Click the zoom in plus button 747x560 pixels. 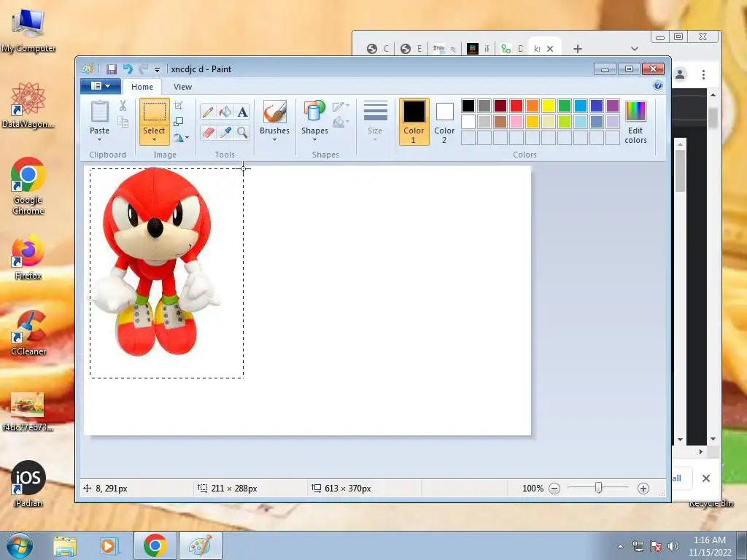click(x=643, y=489)
